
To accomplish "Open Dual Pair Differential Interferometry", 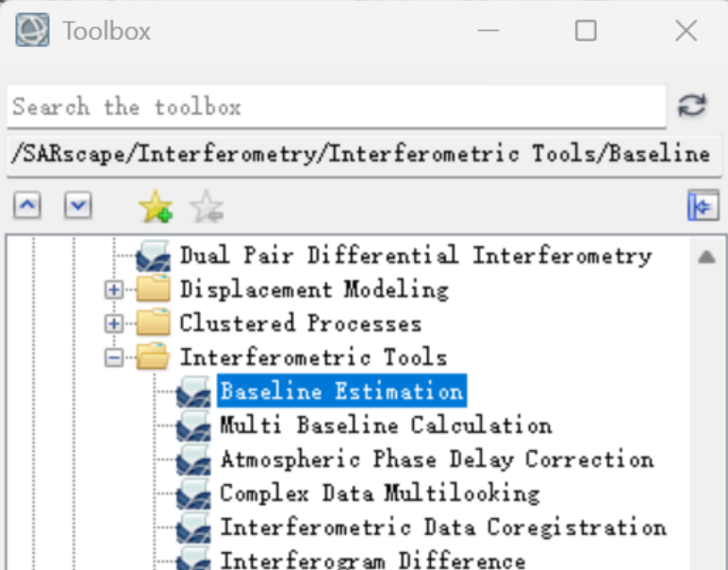I will (x=416, y=256).
